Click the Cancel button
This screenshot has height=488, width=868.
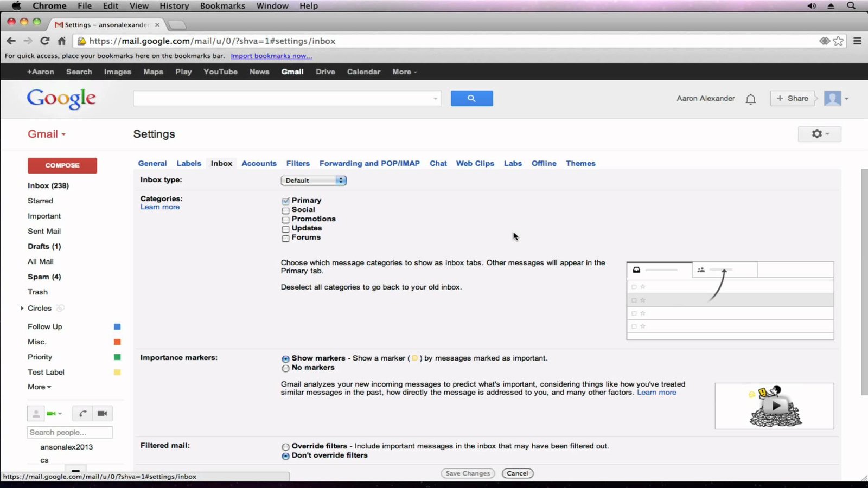coord(518,473)
